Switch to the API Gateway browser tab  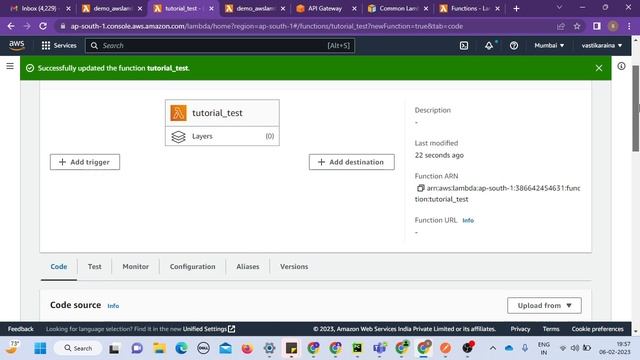point(325,8)
